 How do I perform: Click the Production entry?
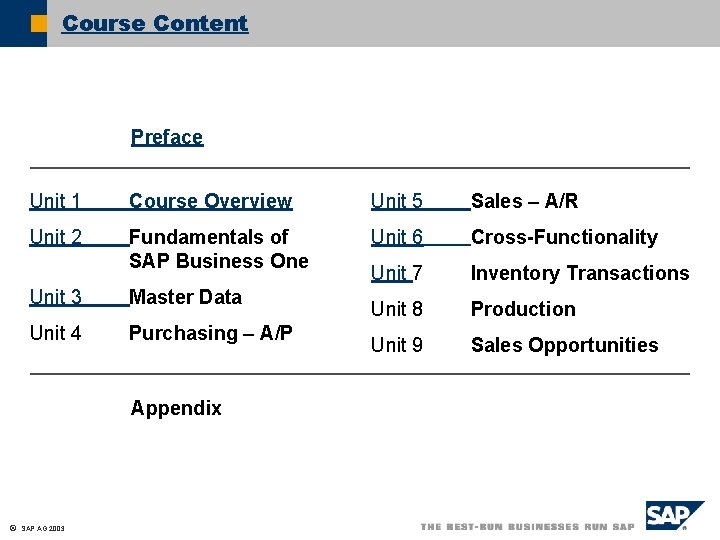(523, 309)
